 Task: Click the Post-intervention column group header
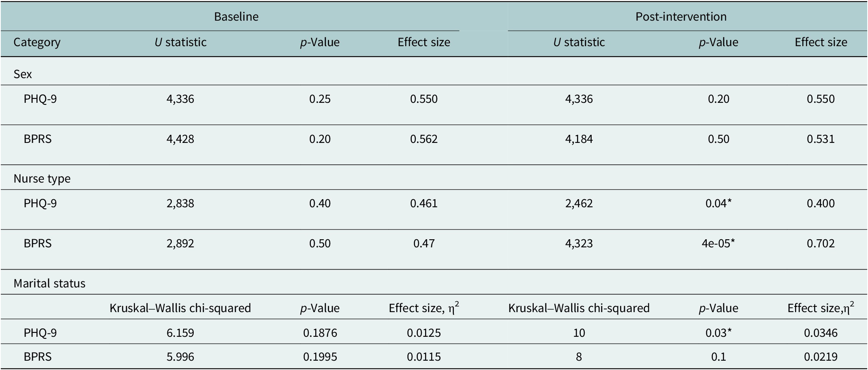point(680,17)
